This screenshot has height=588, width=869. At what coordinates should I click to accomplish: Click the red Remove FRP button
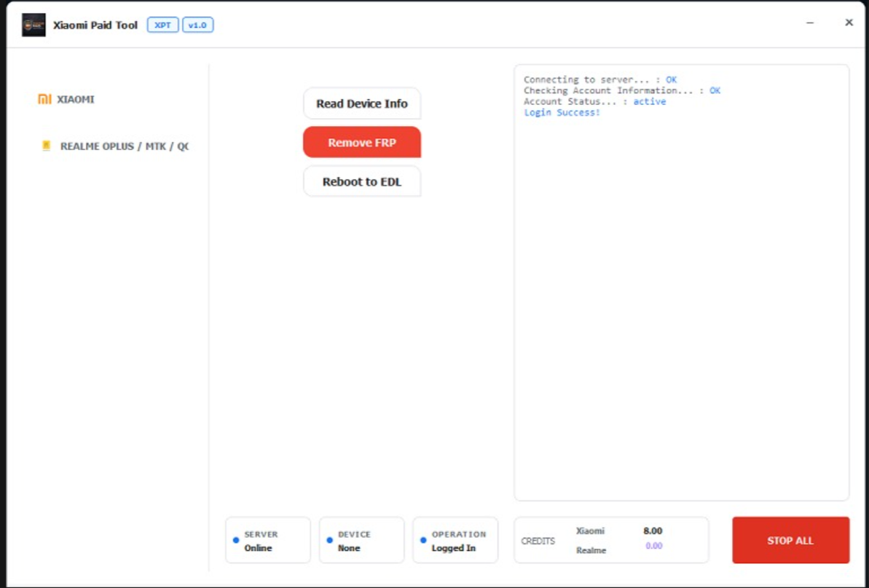(x=362, y=142)
